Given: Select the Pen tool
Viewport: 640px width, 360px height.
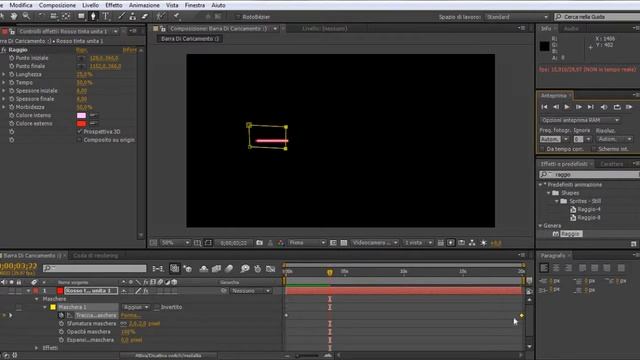Looking at the screenshot, I should [x=93, y=16].
